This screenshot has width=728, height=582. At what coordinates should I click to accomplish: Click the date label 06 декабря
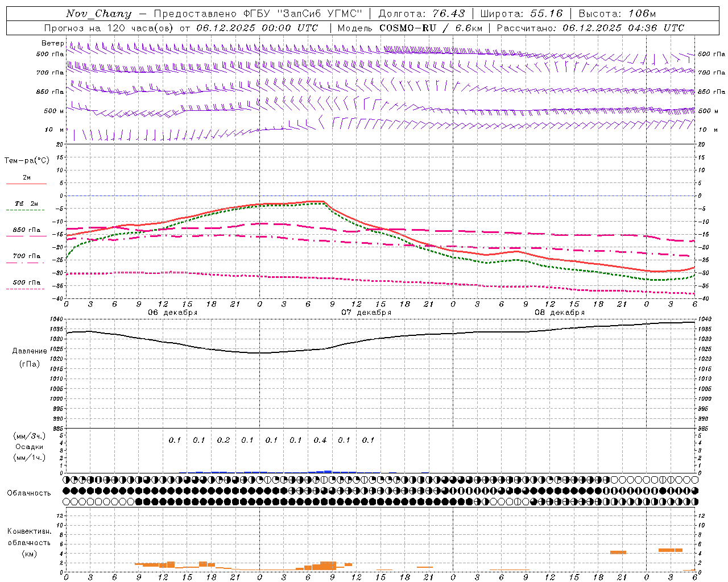point(173,313)
